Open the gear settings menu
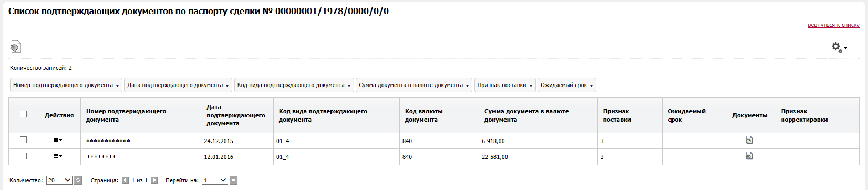This screenshot has height=194, width=868. coord(839,48)
